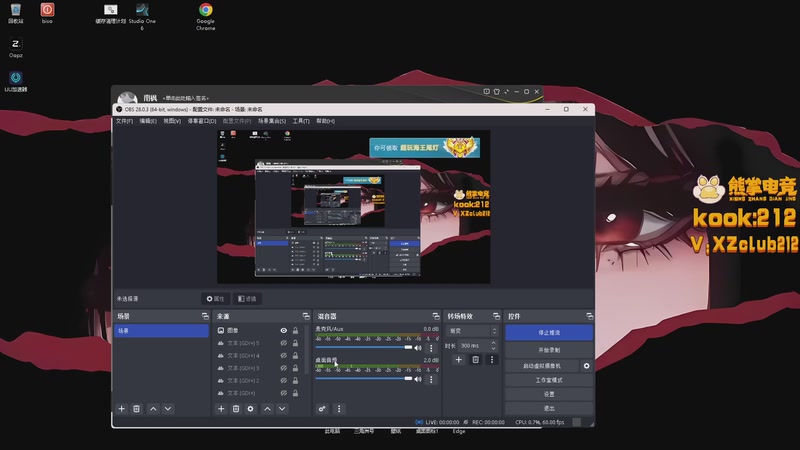
Task: Click the start virtual camera button
Action: (542, 366)
